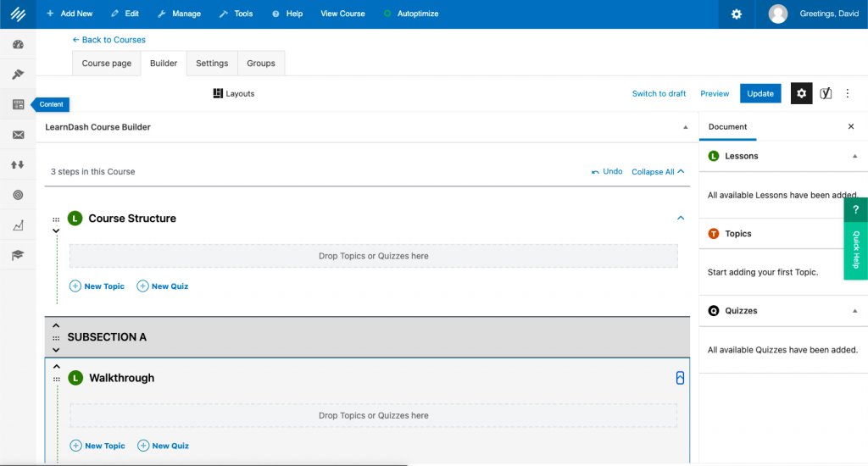
Task: Open the Manage menu
Action: pos(179,14)
